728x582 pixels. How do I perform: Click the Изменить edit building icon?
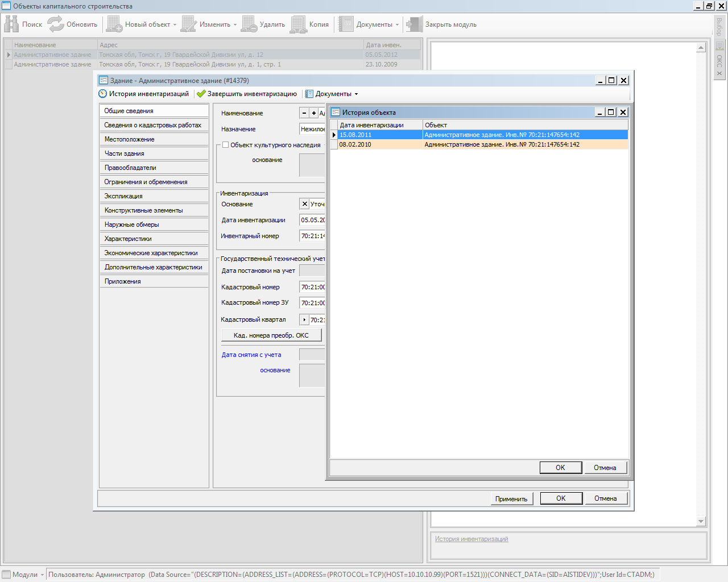189,24
